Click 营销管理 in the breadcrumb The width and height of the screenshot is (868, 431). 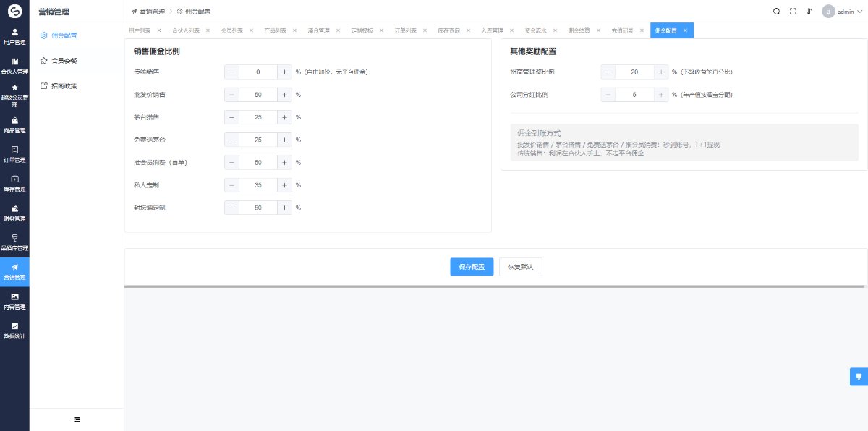pyautogui.click(x=152, y=12)
